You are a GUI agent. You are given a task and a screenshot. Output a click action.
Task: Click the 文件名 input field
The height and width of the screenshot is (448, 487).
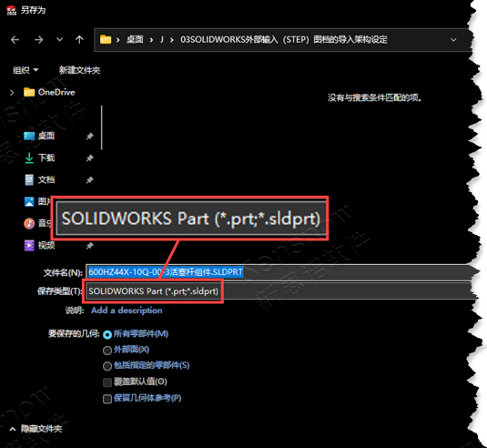281,272
